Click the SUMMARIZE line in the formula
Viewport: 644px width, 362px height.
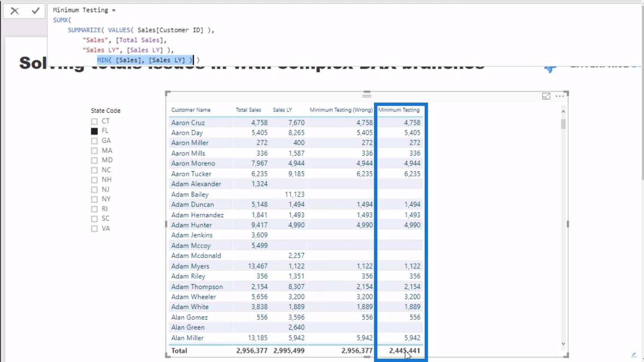[141, 30]
